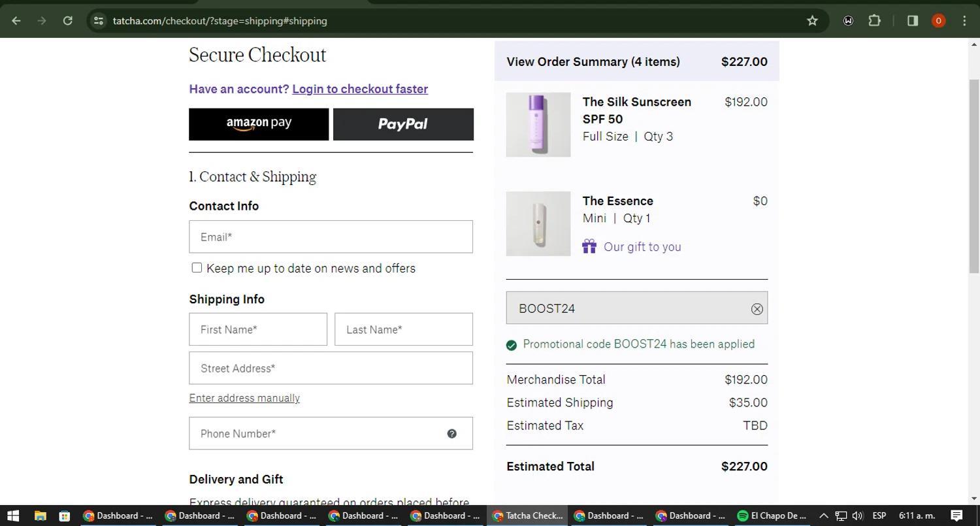Pay with the PayPal button

[x=403, y=124]
